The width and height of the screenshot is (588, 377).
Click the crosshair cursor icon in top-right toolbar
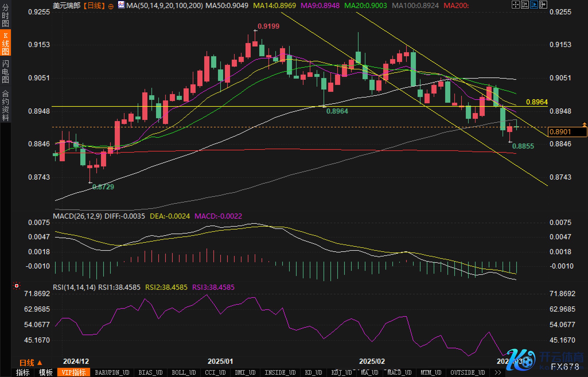(515, 5)
